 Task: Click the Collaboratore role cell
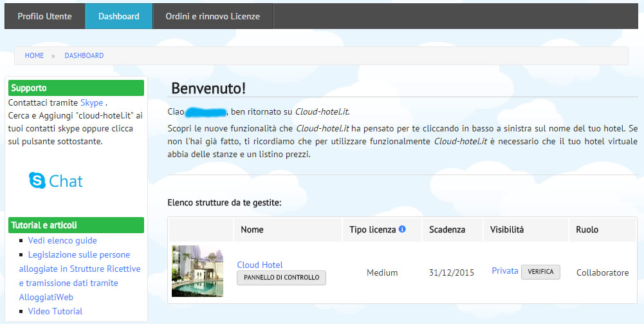click(603, 272)
